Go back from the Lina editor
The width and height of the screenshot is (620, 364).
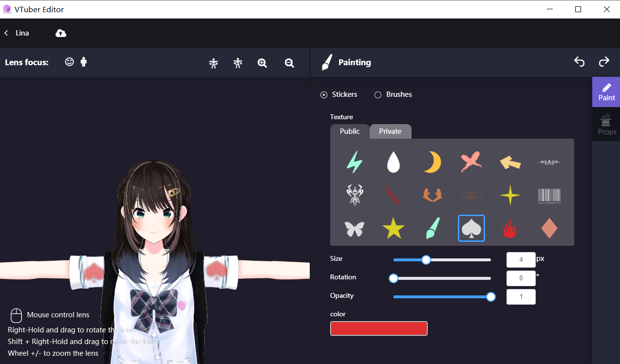coord(5,33)
